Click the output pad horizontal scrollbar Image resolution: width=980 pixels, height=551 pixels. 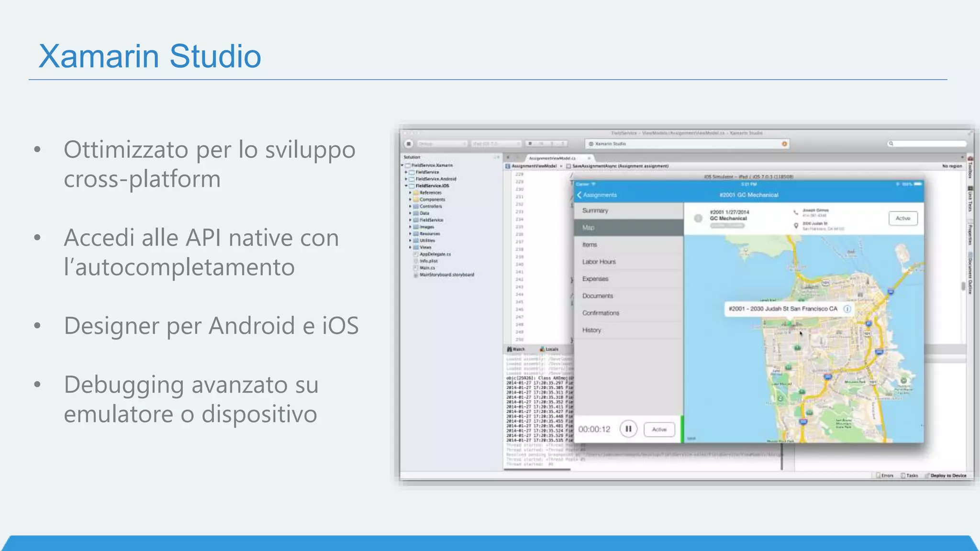click(537, 469)
